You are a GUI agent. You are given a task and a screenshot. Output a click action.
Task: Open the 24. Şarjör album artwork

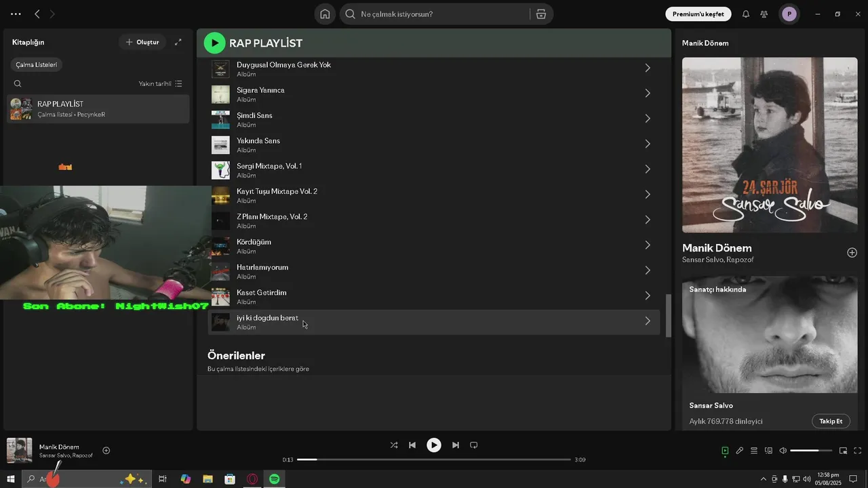click(770, 144)
